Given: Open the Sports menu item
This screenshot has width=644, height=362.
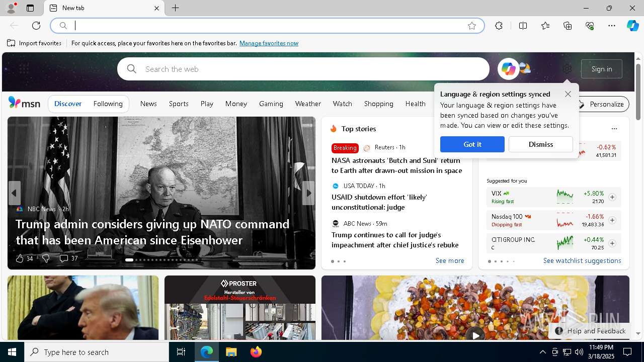Looking at the screenshot, I should pos(179,104).
